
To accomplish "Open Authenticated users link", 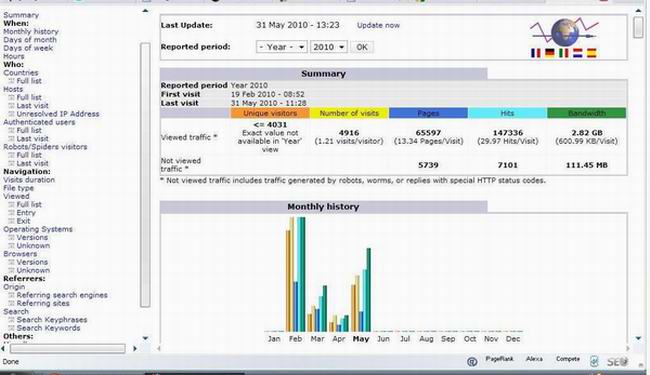I will point(39,122).
